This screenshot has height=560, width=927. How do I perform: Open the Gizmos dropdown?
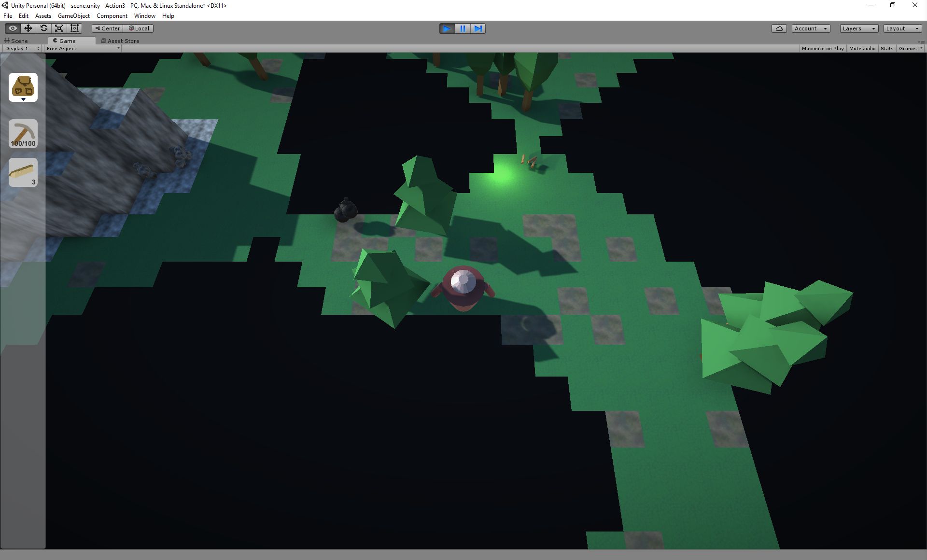[x=910, y=48]
